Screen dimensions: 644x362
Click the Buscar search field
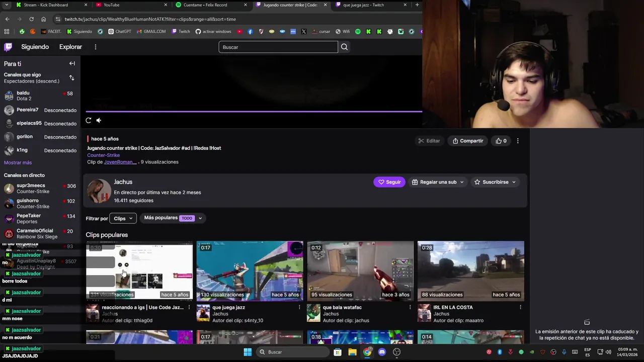coord(278,47)
